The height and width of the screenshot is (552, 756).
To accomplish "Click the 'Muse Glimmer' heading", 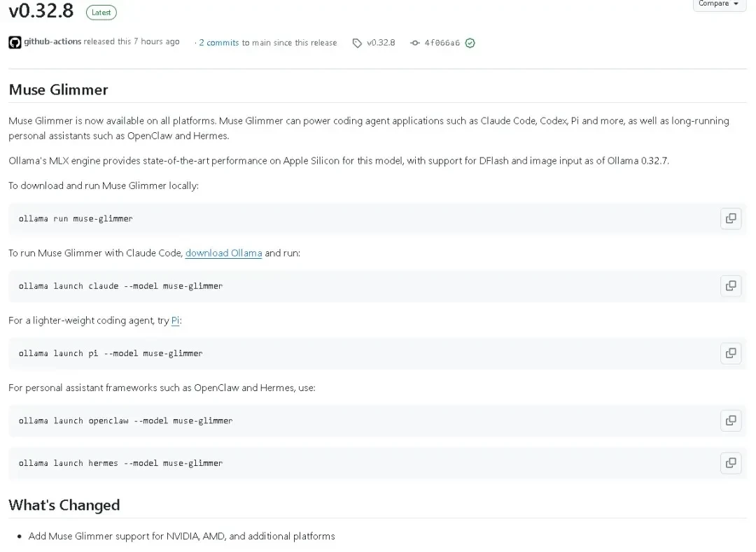I will pos(58,90).
